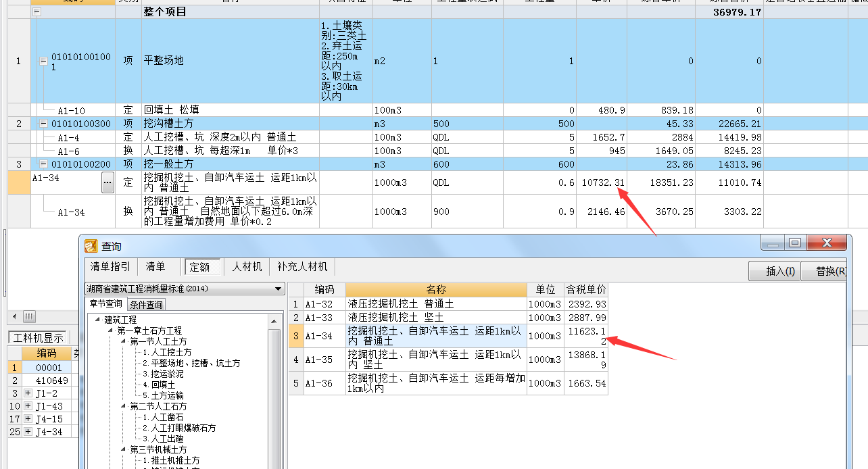This screenshot has width=868, height=469.
Task: Expand the J1-43 row
Action: pos(27,406)
